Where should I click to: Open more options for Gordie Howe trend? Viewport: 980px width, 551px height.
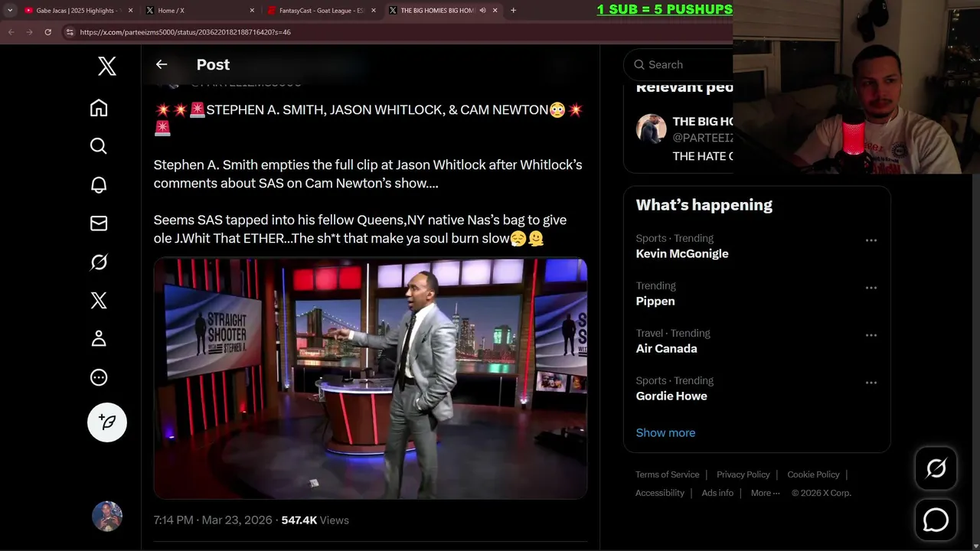pyautogui.click(x=871, y=383)
